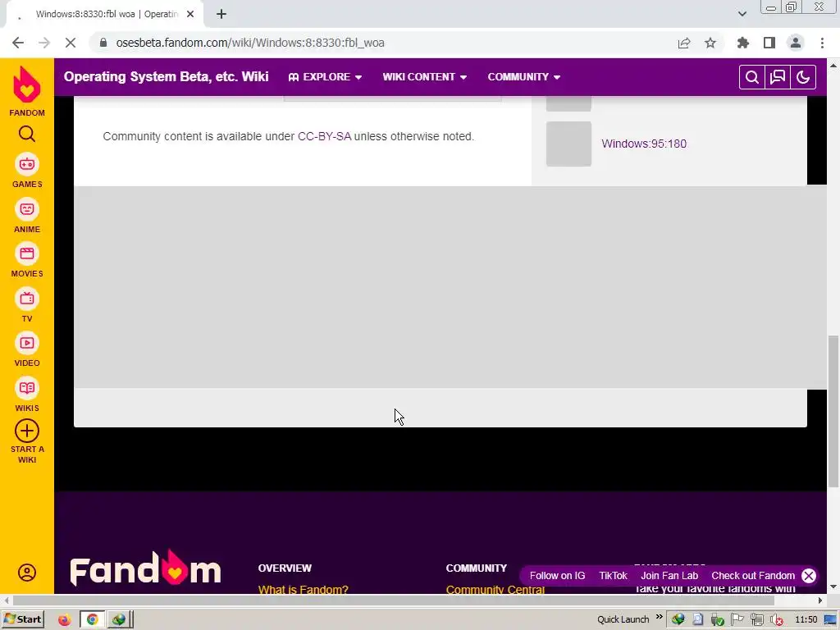The width and height of the screenshot is (840, 630).
Task: Open the Windows:95:180 article link
Action: click(x=644, y=144)
